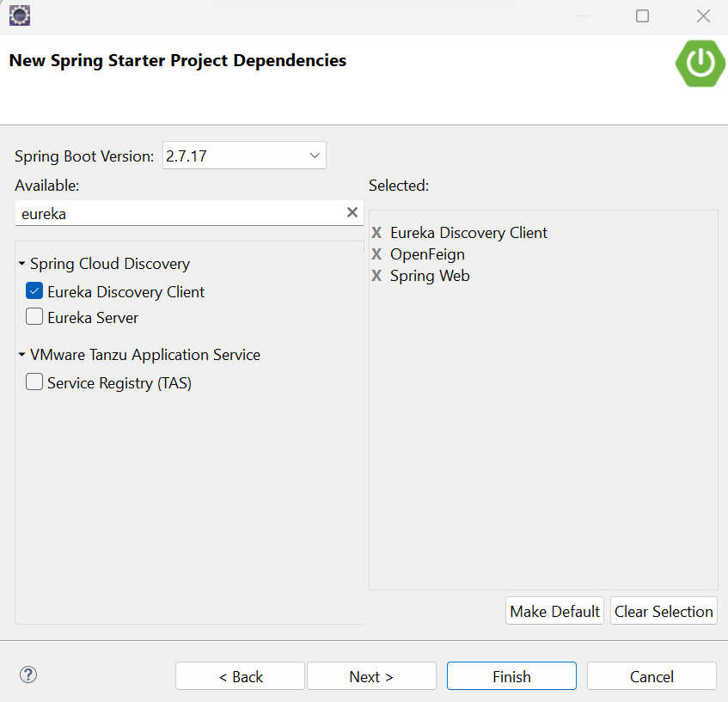Click the Spring Cloud Discovery heading text
The height and width of the screenshot is (702, 728).
(110, 264)
